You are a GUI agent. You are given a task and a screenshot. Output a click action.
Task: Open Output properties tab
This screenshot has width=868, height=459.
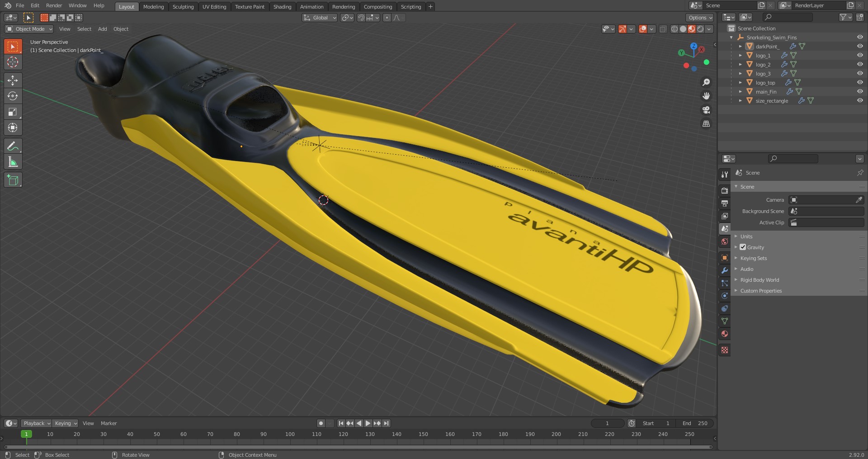725,203
